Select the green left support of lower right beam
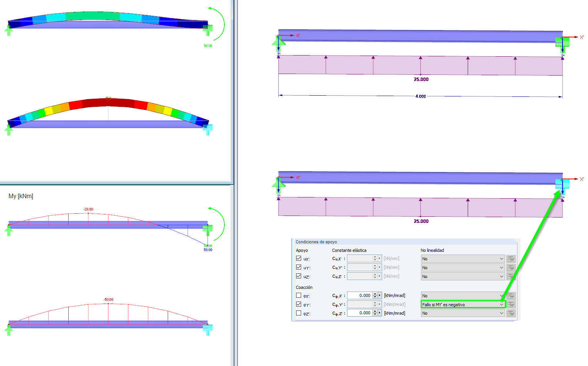The image size is (588, 366). coord(278,186)
